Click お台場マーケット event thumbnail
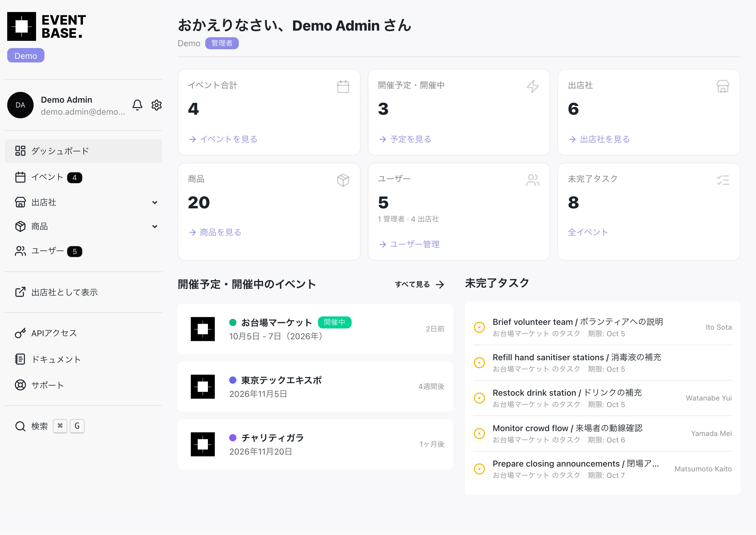 [203, 329]
